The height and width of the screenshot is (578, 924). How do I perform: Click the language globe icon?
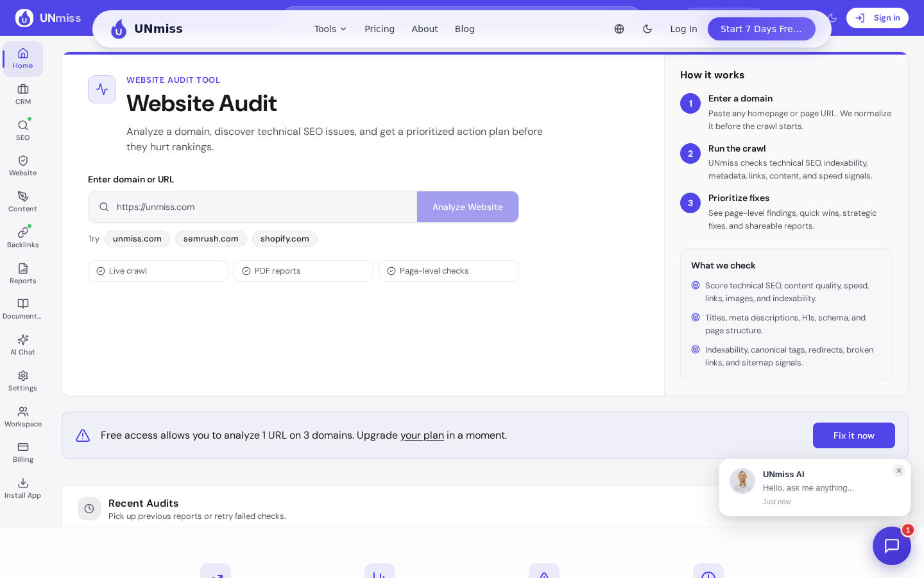click(619, 29)
